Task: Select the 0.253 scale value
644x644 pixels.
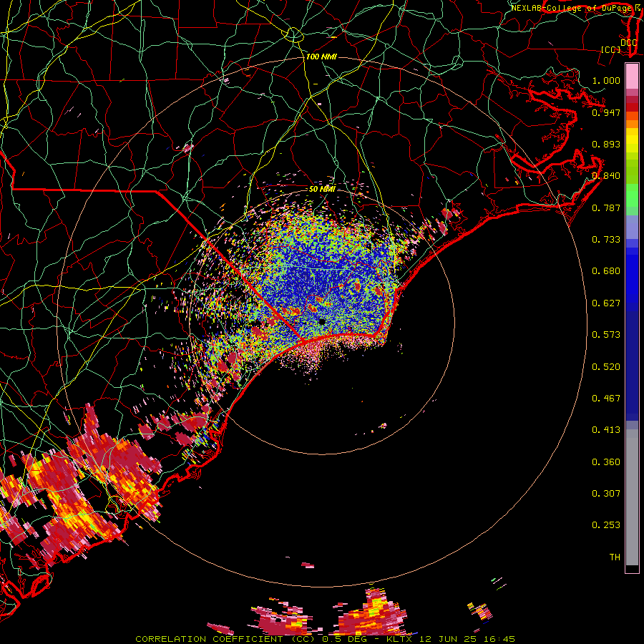Action: (x=606, y=525)
